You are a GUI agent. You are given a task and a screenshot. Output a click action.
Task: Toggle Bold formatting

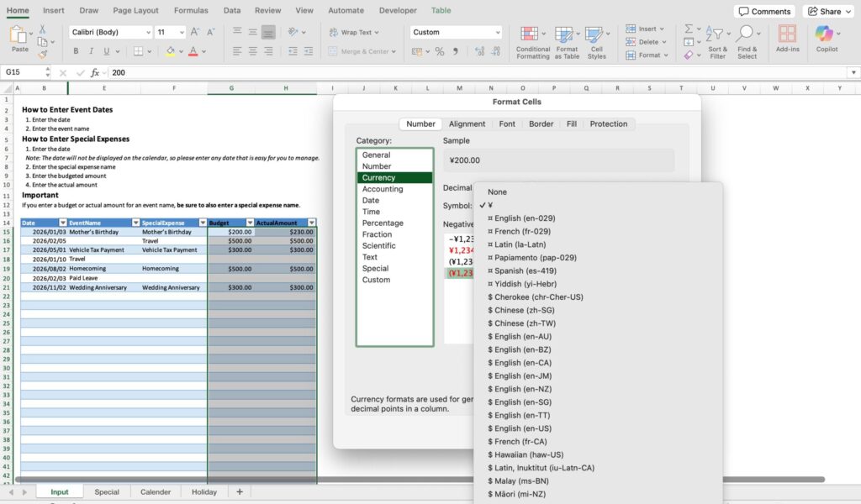tap(77, 52)
